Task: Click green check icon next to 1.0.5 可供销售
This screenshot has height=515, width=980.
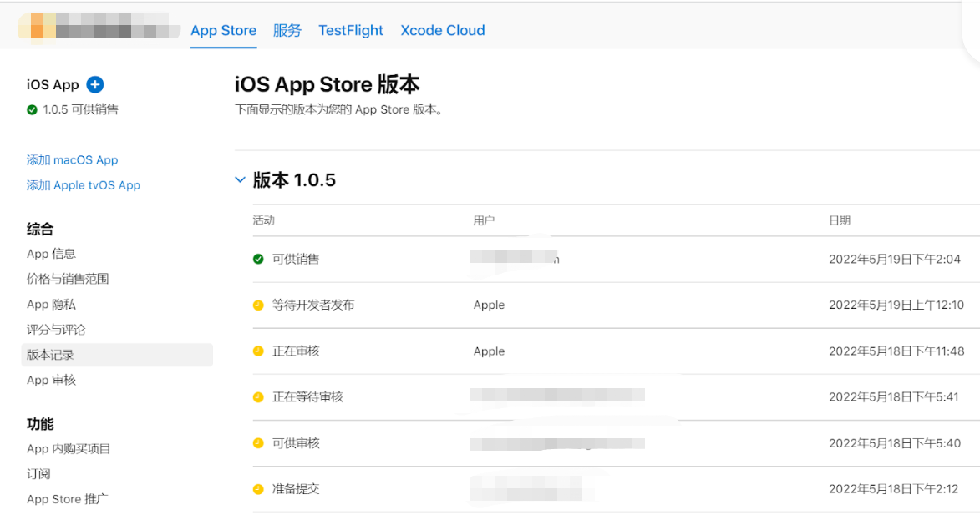Action: 32,110
